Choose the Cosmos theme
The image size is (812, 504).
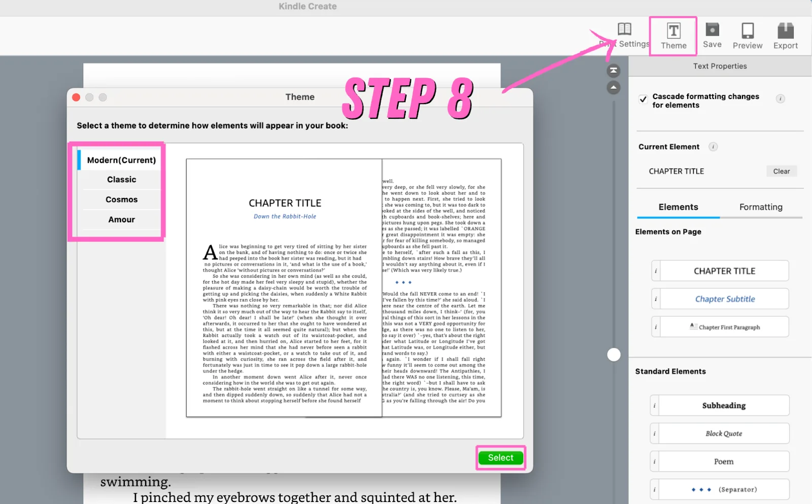click(121, 199)
